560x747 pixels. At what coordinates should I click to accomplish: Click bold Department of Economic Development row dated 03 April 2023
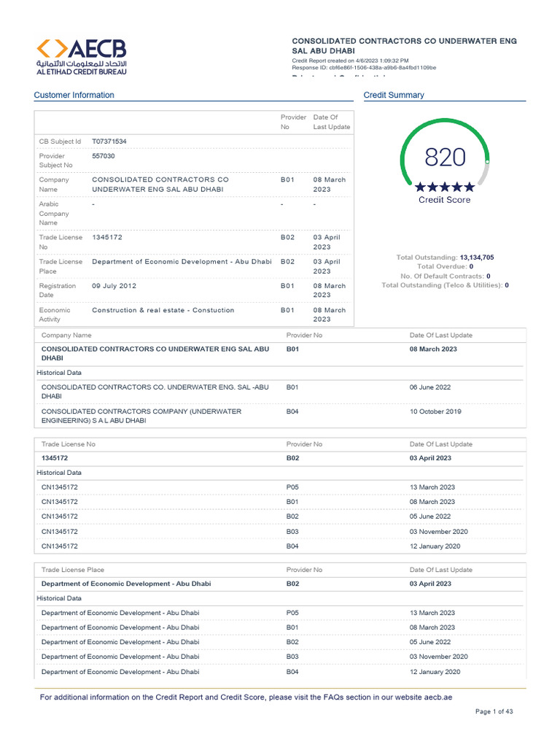tap(280, 584)
